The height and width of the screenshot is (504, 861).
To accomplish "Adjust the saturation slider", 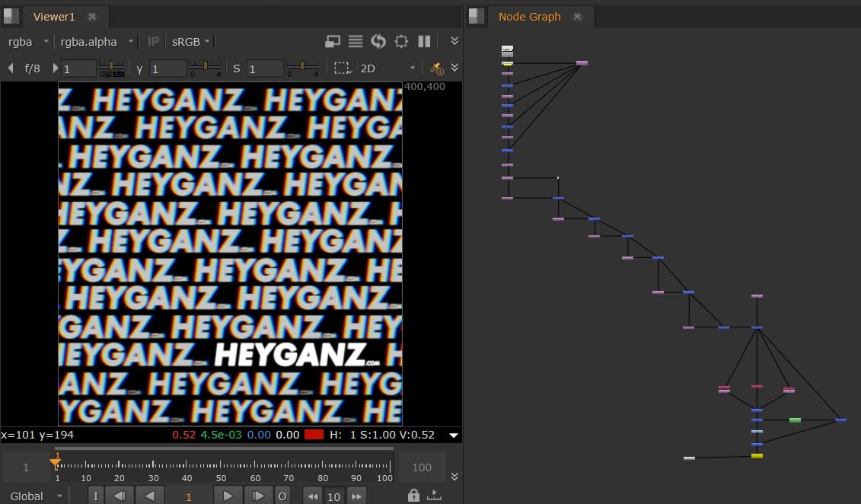I will coord(302,68).
